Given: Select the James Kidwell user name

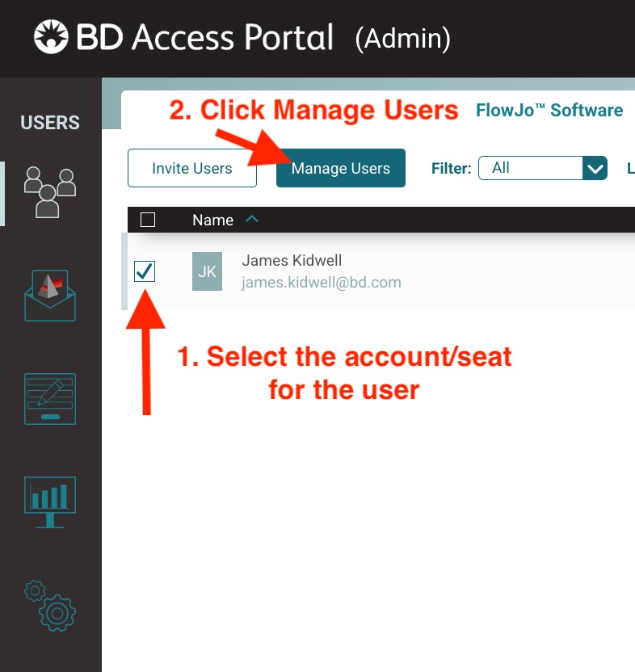Looking at the screenshot, I should (x=292, y=261).
